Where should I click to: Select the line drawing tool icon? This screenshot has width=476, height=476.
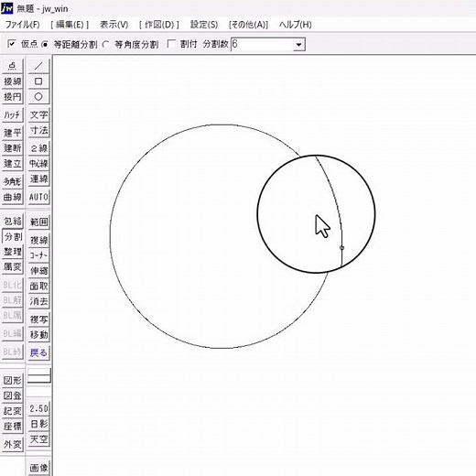tap(38, 66)
